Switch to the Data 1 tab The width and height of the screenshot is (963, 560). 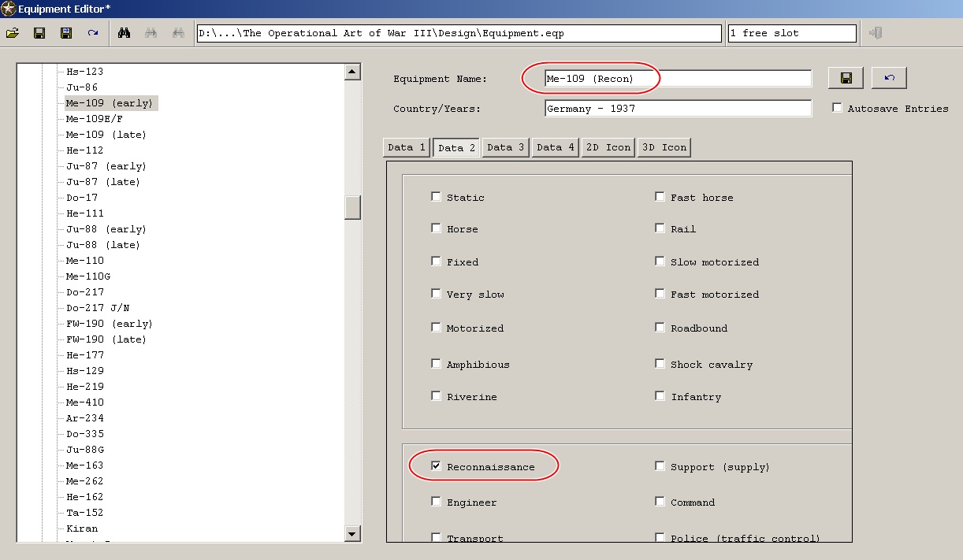click(407, 147)
